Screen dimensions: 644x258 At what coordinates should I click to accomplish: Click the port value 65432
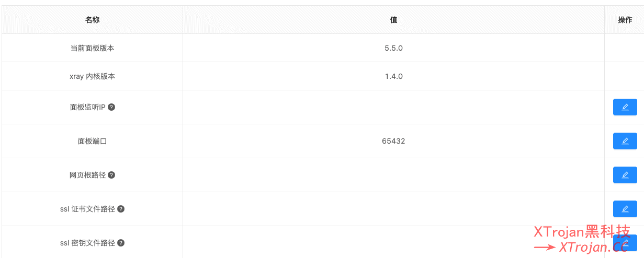(393, 141)
